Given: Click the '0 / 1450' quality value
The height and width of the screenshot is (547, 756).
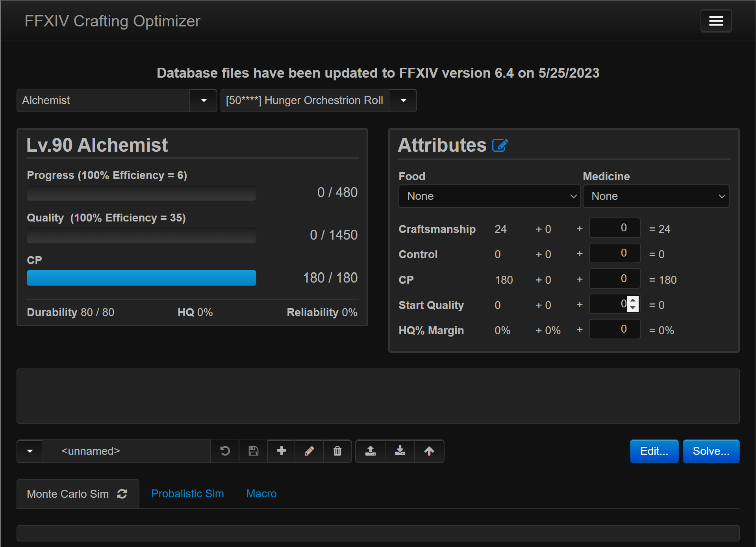Looking at the screenshot, I should (x=334, y=235).
